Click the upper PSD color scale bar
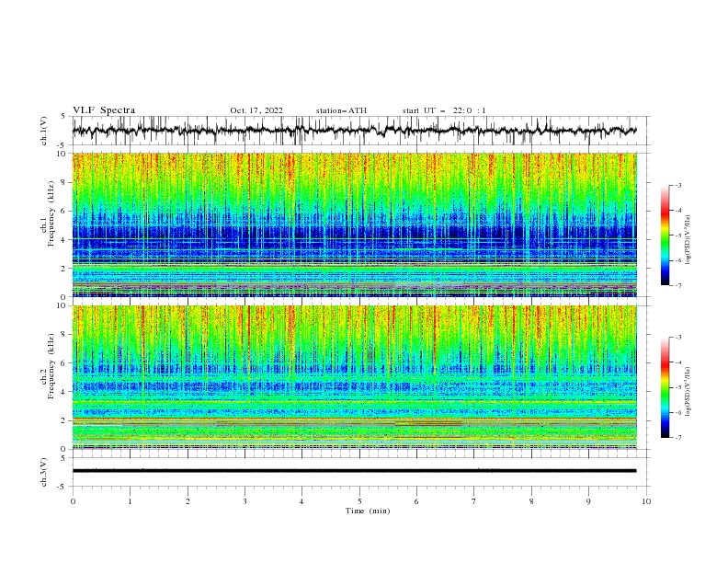728x563 pixels. tap(665, 236)
